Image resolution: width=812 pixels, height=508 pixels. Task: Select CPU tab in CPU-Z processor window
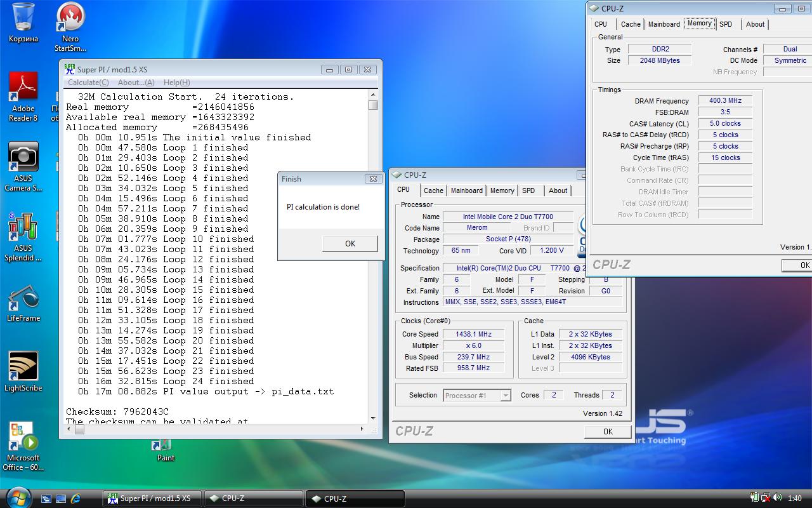pos(403,189)
